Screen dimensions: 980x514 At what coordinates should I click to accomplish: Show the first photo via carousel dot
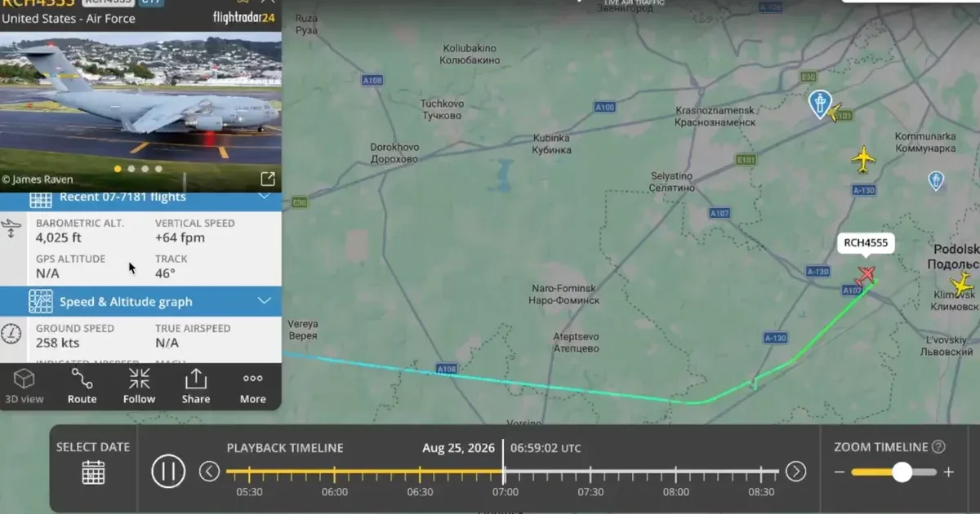118,169
